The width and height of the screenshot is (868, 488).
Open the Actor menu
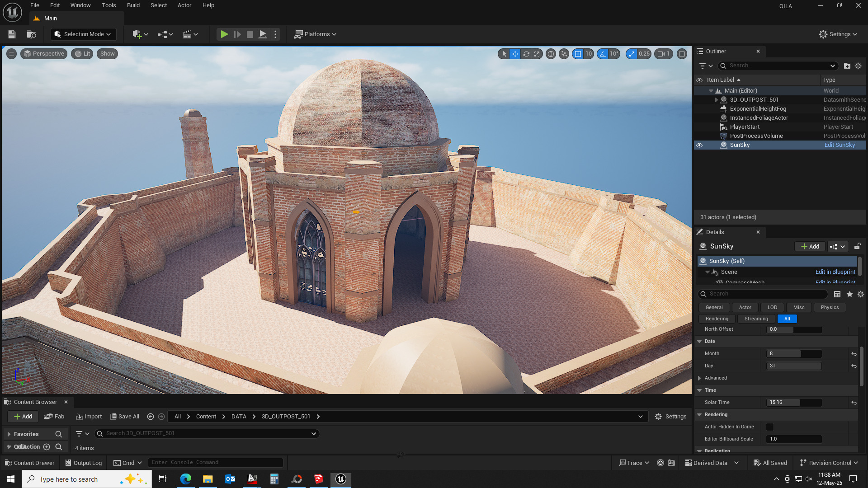pyautogui.click(x=184, y=5)
